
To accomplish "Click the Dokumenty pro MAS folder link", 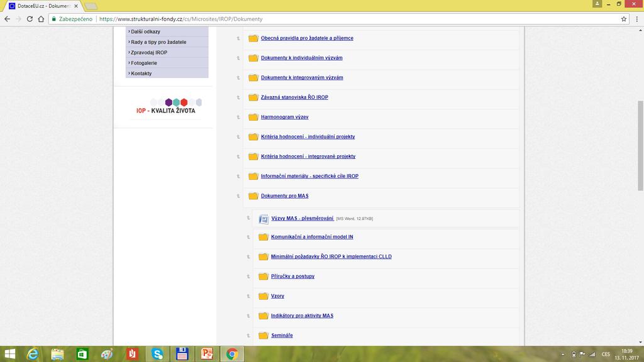I will coord(285,196).
